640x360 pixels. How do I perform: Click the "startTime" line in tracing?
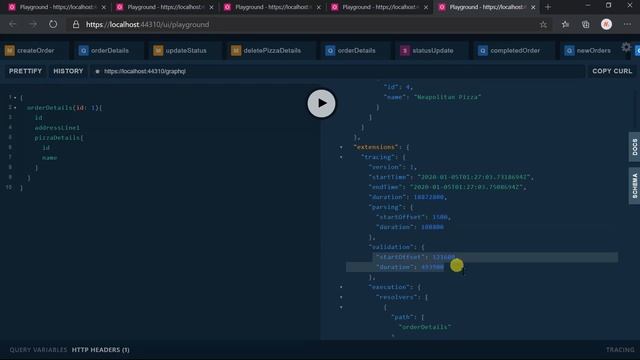(451, 177)
